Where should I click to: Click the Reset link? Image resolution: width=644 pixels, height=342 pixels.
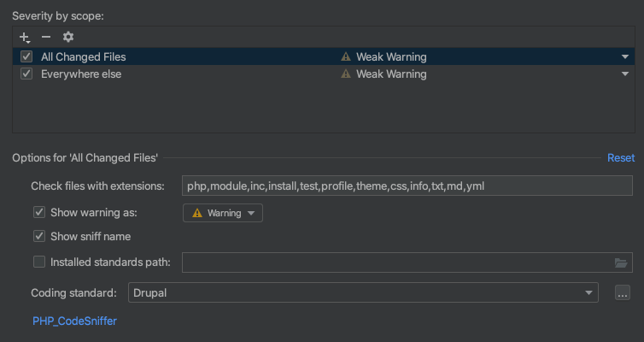(621, 158)
